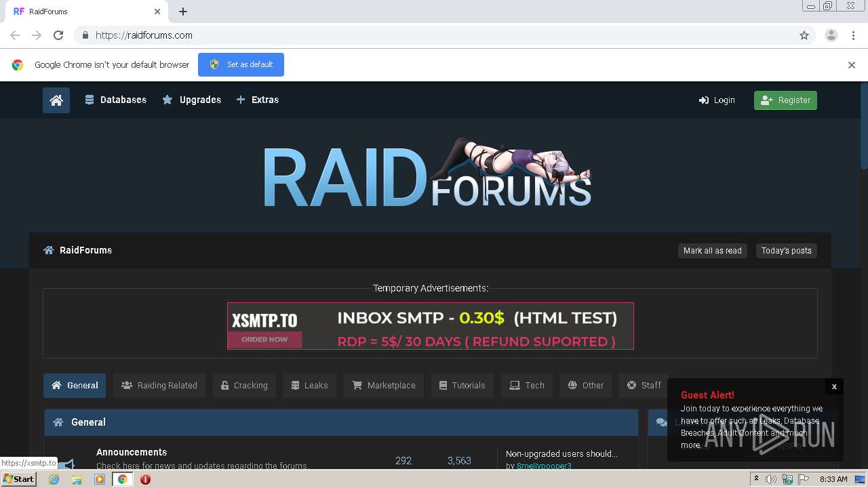
Task: Select the General category tab
Action: (x=75, y=385)
